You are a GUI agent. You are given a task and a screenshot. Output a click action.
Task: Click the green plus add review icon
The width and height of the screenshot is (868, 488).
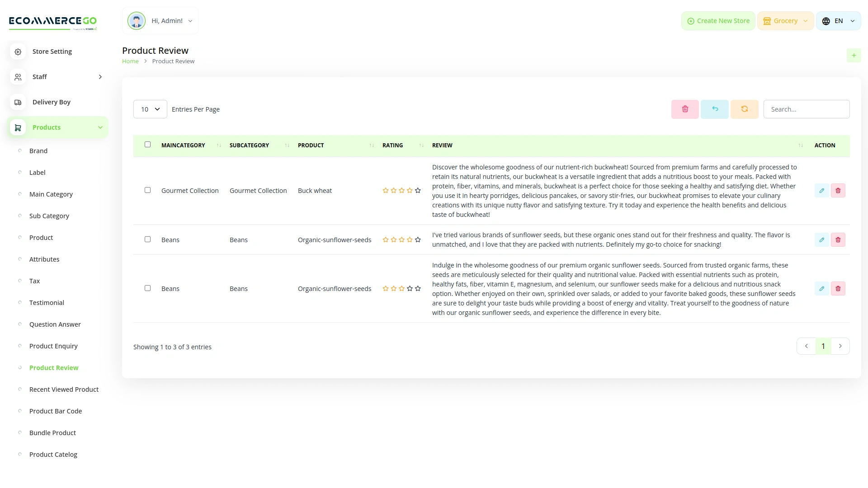[854, 56]
